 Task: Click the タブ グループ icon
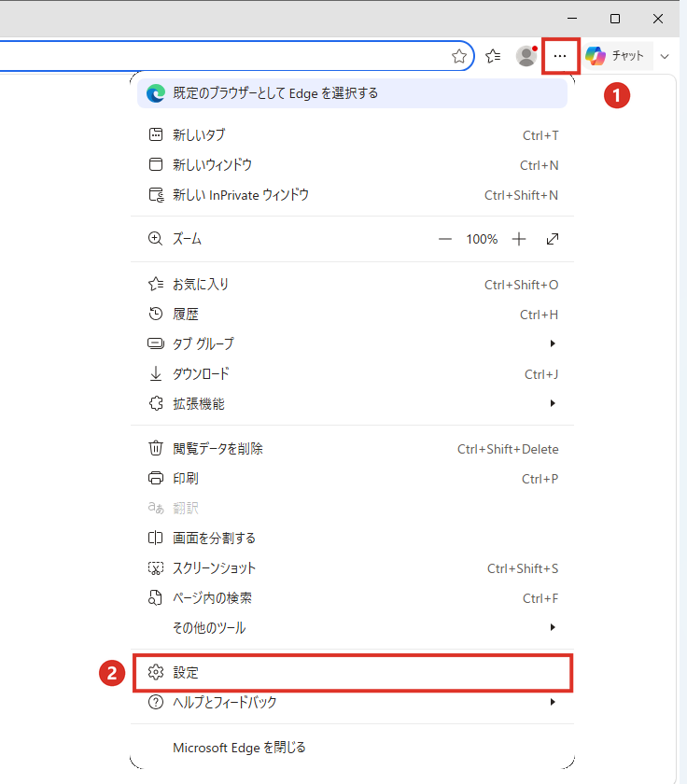tap(156, 343)
